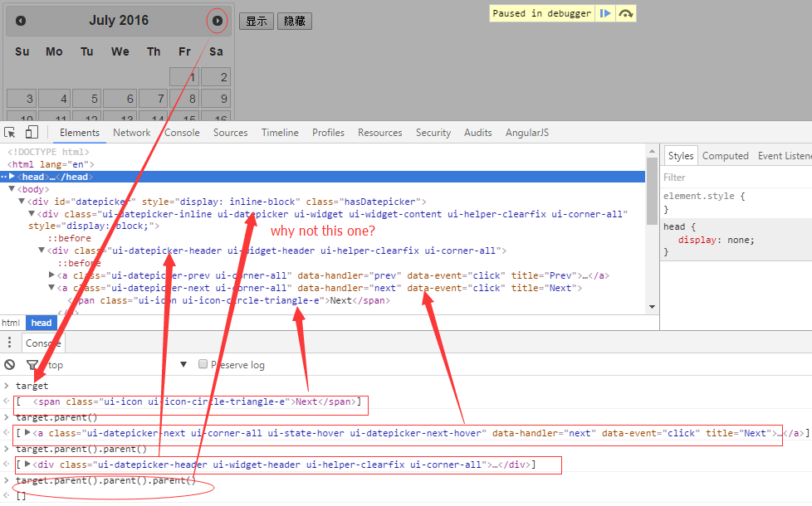Collapse the ui-datepicker-next anchor node

point(51,288)
